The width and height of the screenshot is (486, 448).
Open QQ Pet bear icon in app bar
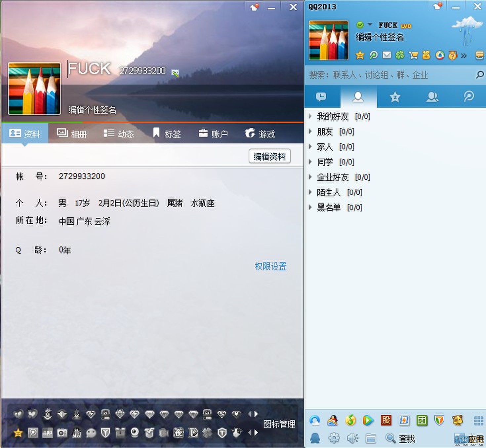click(458, 420)
